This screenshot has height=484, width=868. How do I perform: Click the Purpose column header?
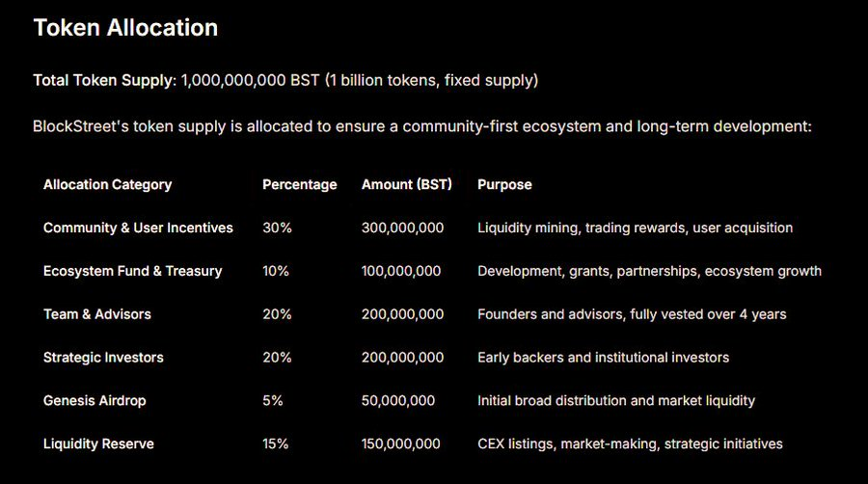coord(504,184)
